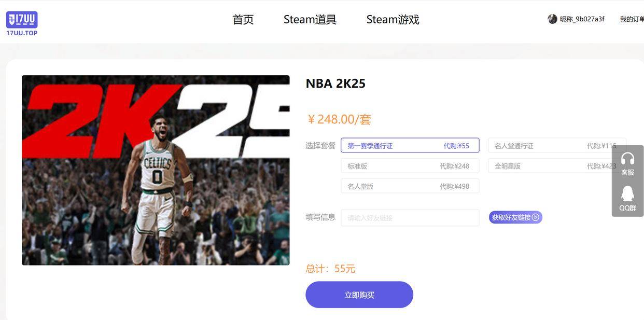Choose 名人堂版 package for ¥498
This screenshot has height=320, width=644.
410,186
